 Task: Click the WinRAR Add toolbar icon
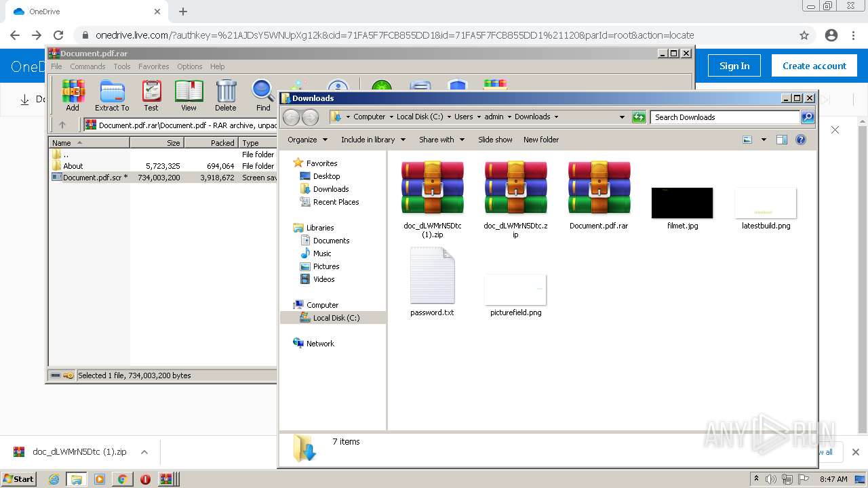(73, 95)
